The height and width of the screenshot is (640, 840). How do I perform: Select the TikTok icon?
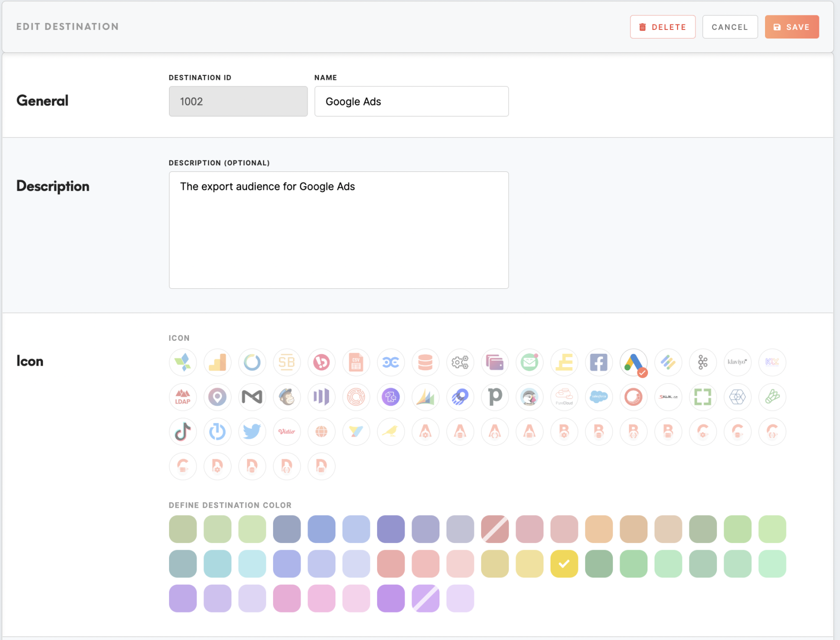click(183, 432)
